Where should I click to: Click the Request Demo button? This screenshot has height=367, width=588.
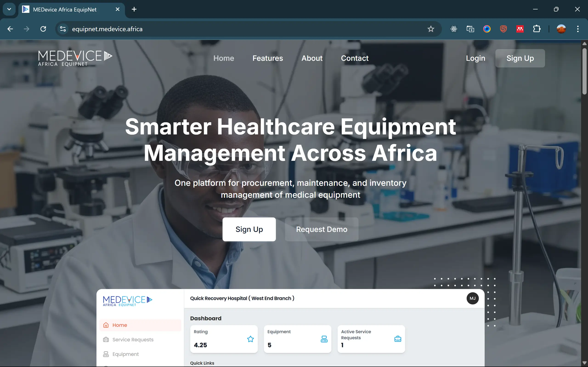[321, 229]
